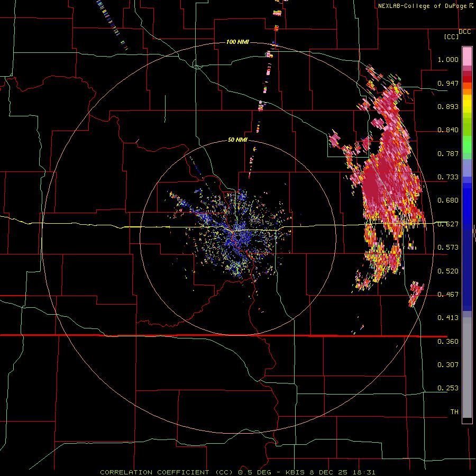Click the gray lower segment of color bar
The image size is (476, 476).
(467, 368)
